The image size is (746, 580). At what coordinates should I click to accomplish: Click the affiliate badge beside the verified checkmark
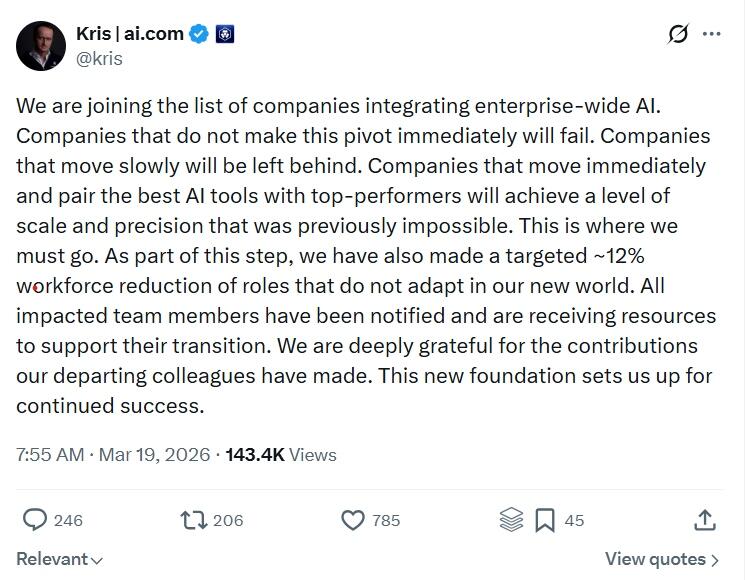pos(225,34)
